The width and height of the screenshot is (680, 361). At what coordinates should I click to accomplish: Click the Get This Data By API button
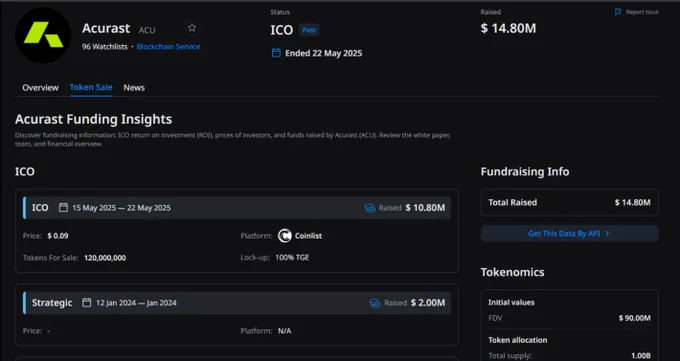point(569,233)
